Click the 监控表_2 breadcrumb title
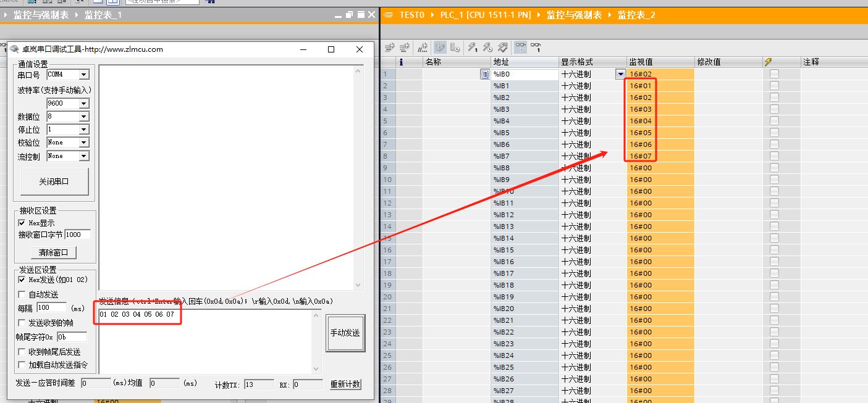Screen dimensions: 868x403 636,15
